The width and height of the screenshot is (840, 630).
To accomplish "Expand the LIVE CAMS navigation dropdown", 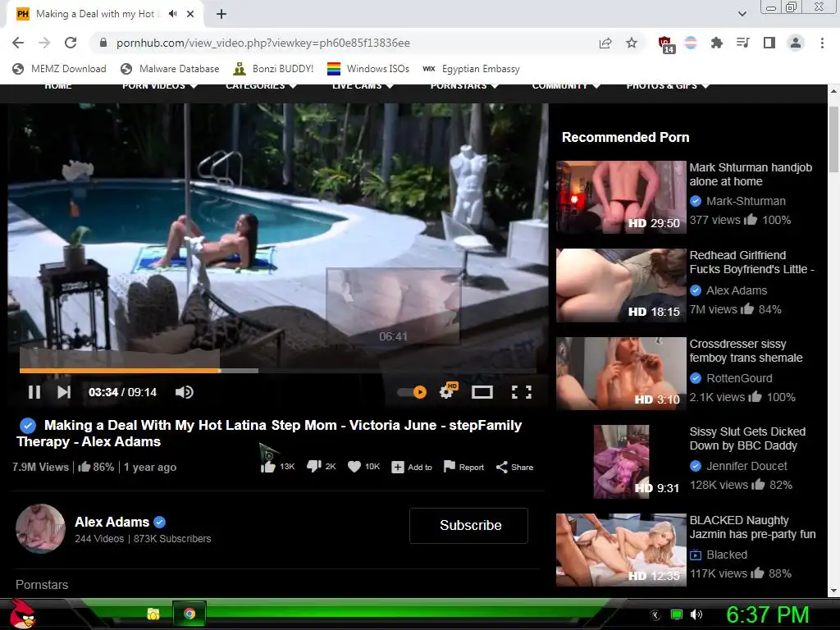I will (x=363, y=86).
